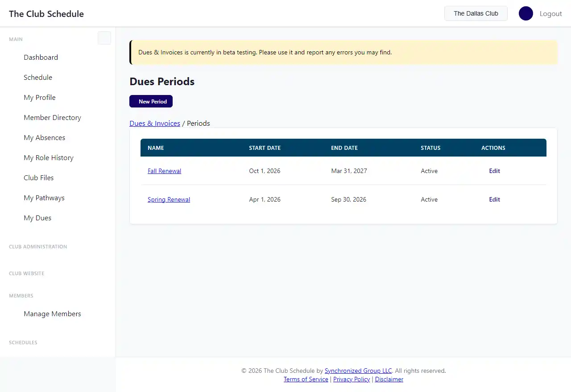
Task: Select The Dallas Club in the header
Action: point(476,13)
